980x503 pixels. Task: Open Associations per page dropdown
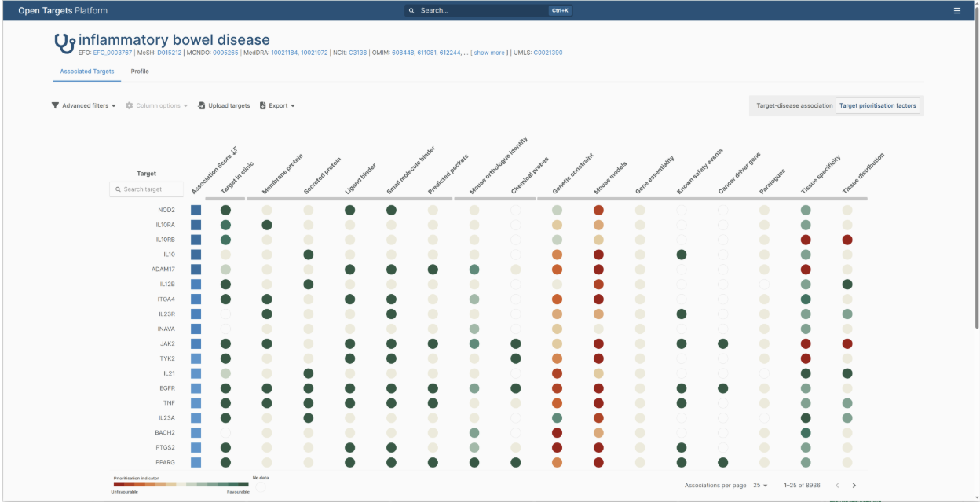coord(760,486)
